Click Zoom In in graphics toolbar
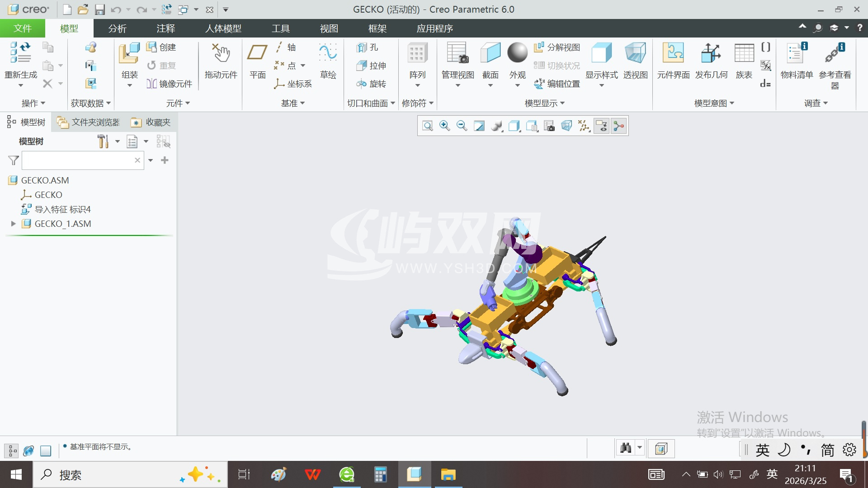 point(444,126)
